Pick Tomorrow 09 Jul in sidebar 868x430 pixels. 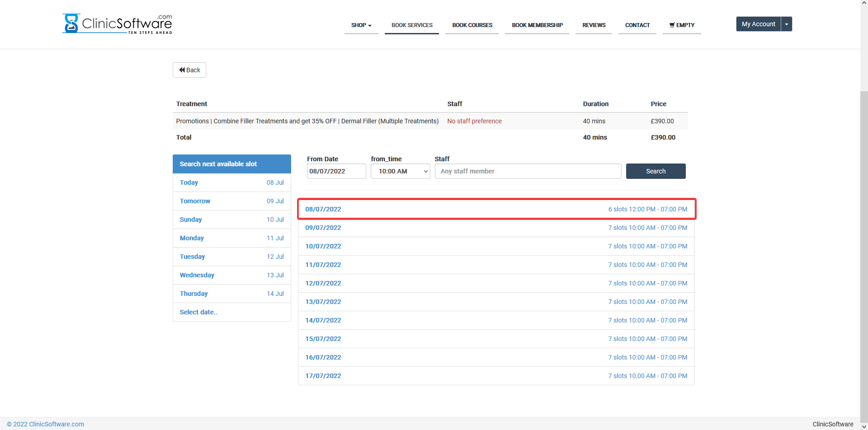point(231,201)
